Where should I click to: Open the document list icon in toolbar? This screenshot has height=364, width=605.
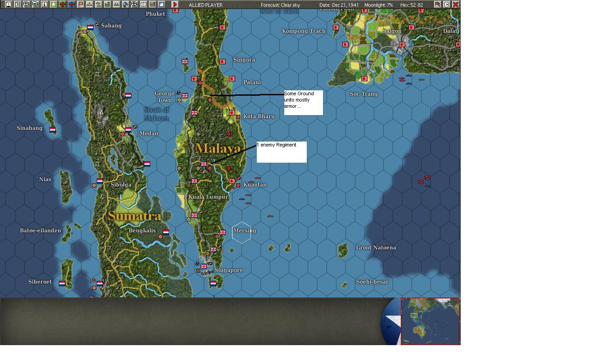click(17, 4)
